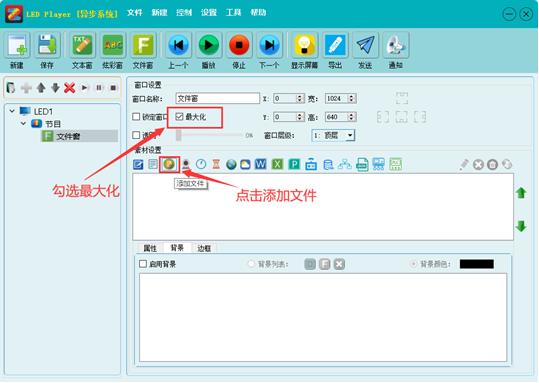Viewport: 539px width, 383px height.
Task: Click the Y value stepper arrows
Action: coord(300,117)
